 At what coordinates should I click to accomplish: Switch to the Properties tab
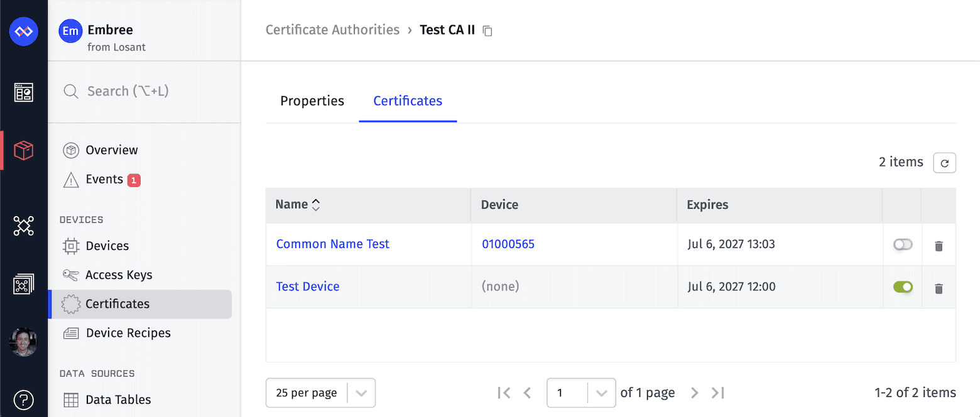(312, 101)
